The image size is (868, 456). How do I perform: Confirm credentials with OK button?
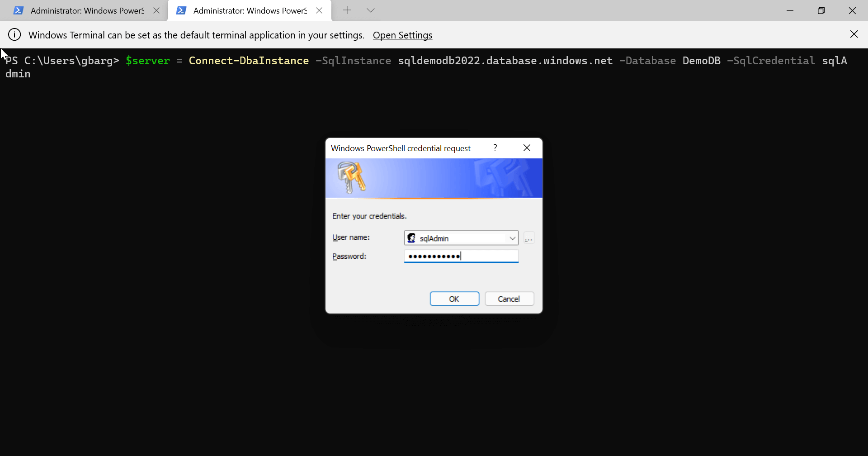tap(454, 299)
